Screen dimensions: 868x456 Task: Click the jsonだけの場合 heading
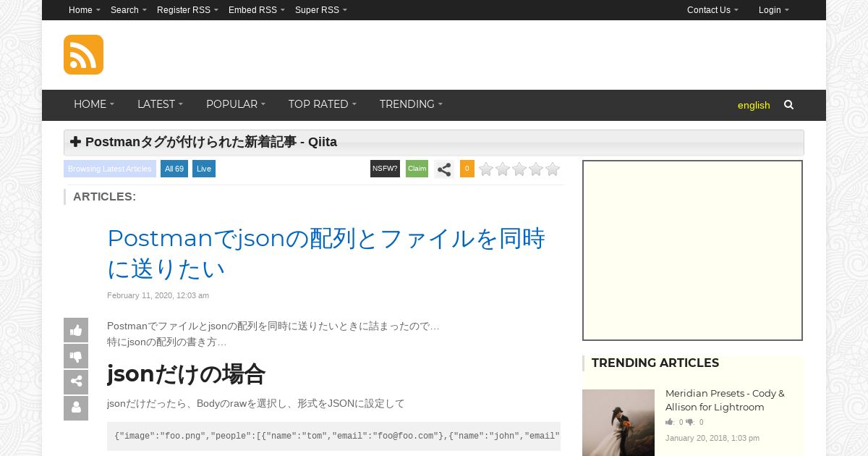tap(187, 374)
